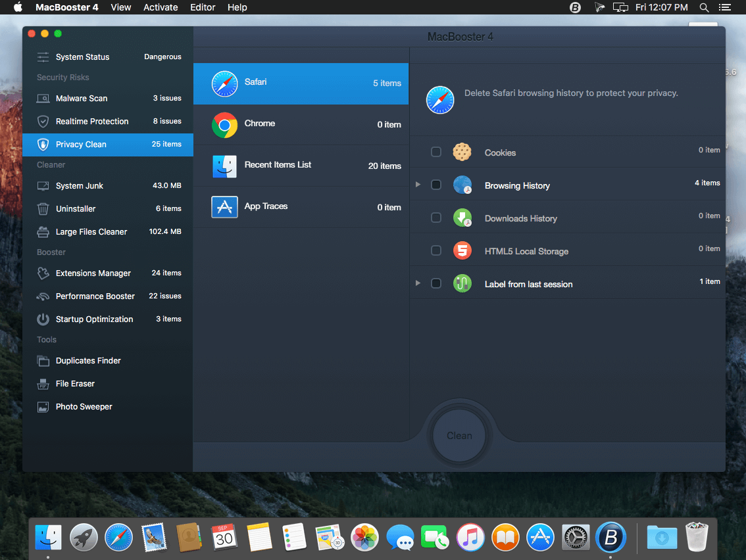The image size is (746, 560).
Task: Click the Privacy Clean shield icon
Action: 43,145
